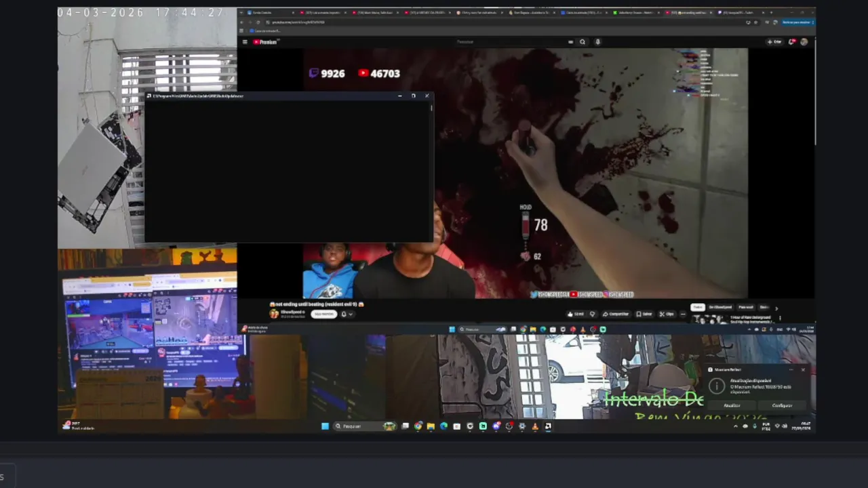Open Chrome from the bottom taskbar

418,426
